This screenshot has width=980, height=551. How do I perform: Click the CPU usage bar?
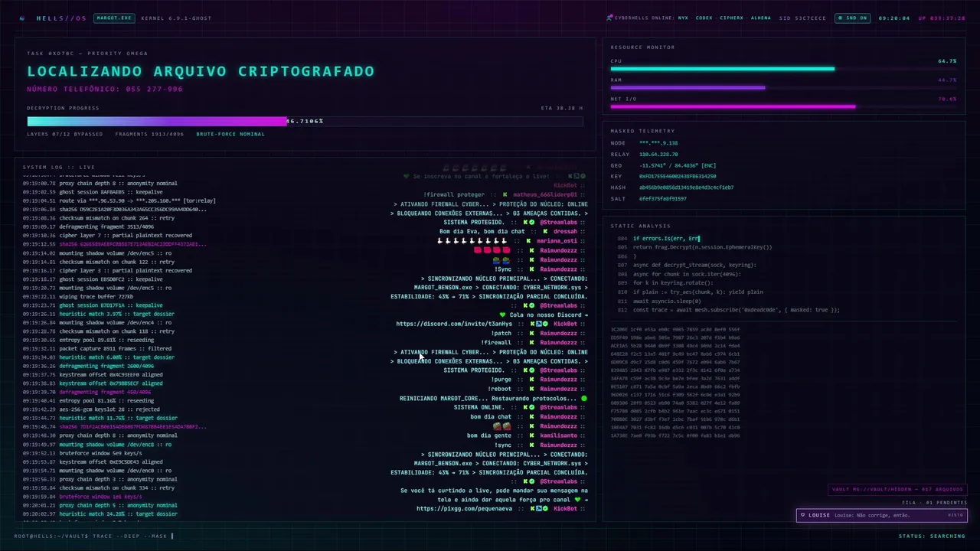(784, 69)
